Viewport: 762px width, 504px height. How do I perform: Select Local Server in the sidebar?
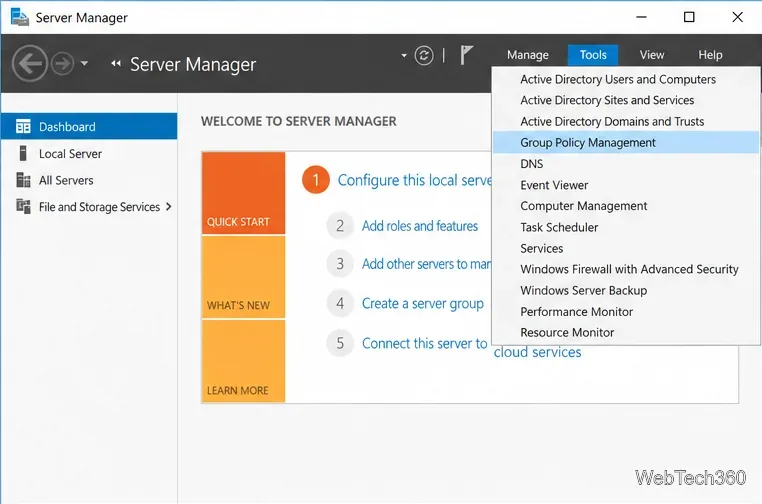(89, 153)
